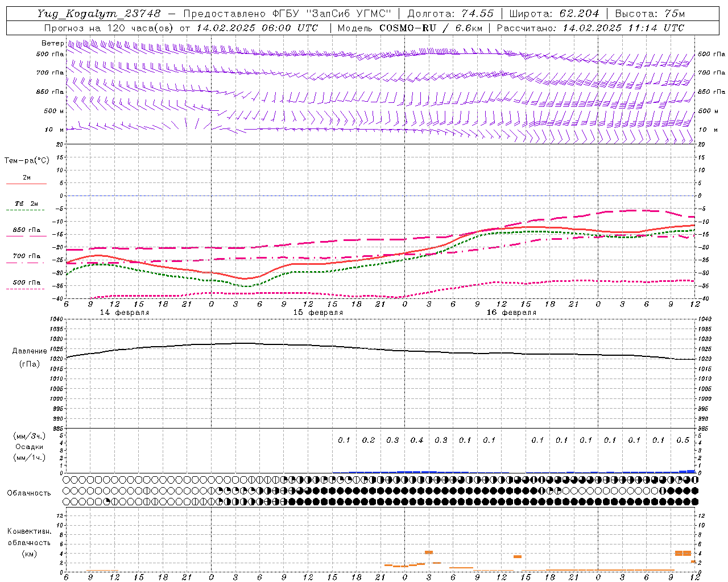Click the left 700 гПа wind level label
This screenshot has width=728, height=582.
click(50, 73)
